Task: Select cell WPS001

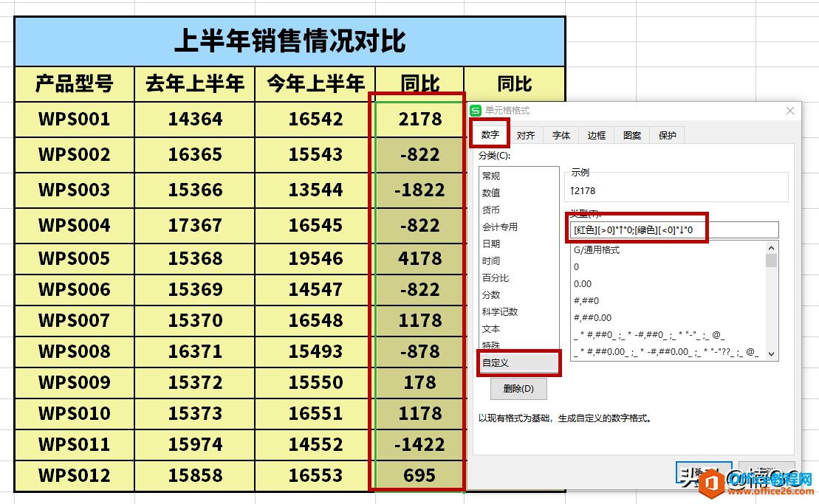Action: (75, 120)
